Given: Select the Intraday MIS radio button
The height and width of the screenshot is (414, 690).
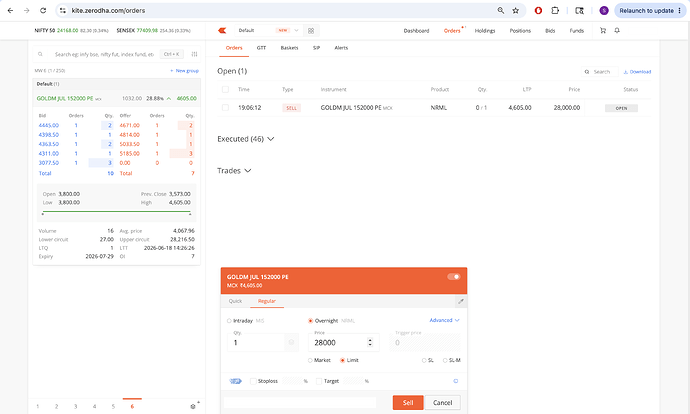Looking at the screenshot, I should tap(229, 321).
